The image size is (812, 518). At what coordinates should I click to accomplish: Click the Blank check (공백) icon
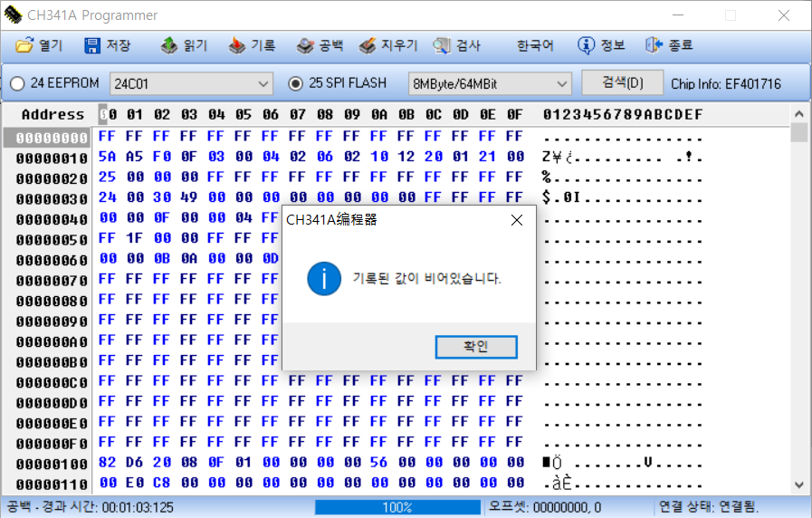click(305, 45)
